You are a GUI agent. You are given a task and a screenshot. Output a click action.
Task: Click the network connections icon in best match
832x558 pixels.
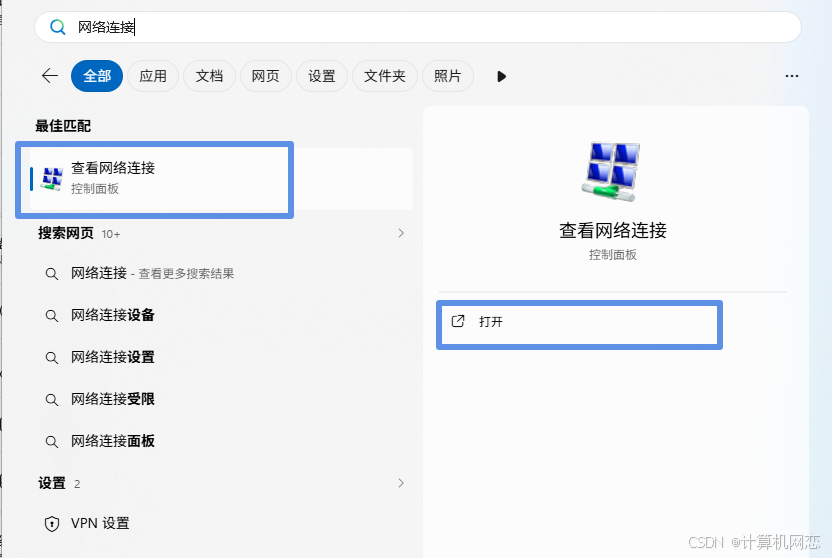click(52, 179)
